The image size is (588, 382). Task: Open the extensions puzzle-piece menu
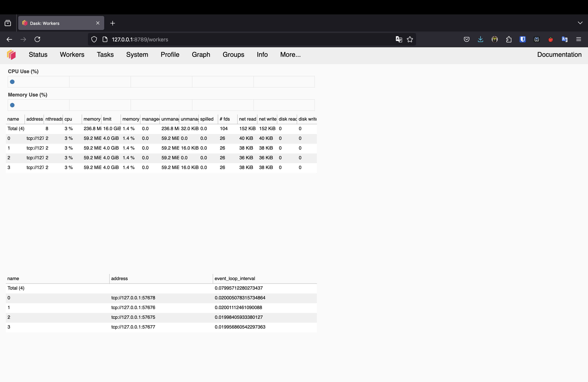click(508, 39)
